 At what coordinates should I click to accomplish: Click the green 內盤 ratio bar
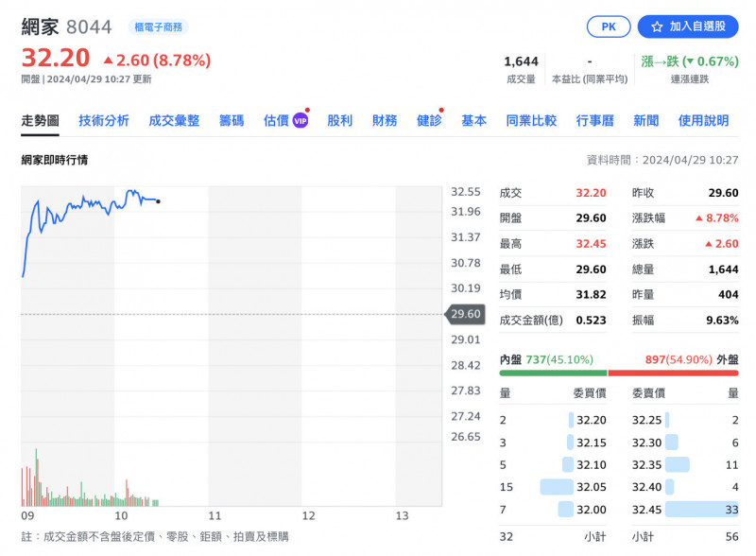coord(553,374)
